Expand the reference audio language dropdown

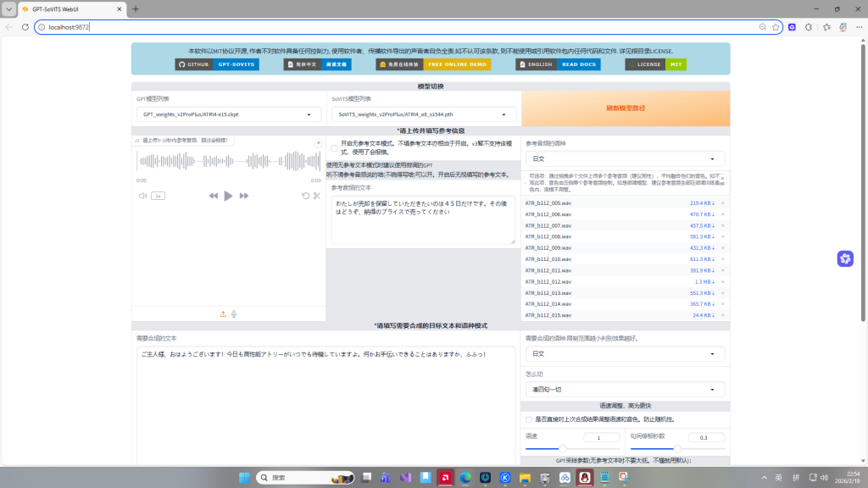[x=625, y=158]
